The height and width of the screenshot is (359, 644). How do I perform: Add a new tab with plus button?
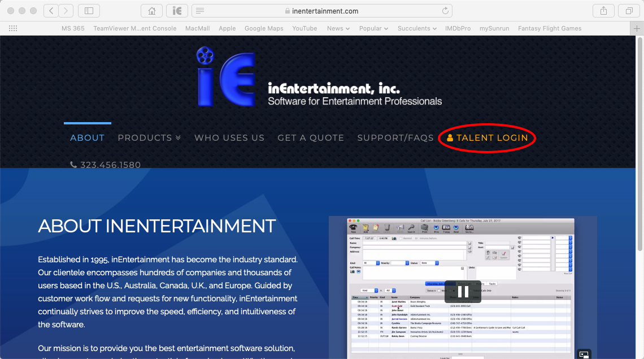[x=637, y=28]
